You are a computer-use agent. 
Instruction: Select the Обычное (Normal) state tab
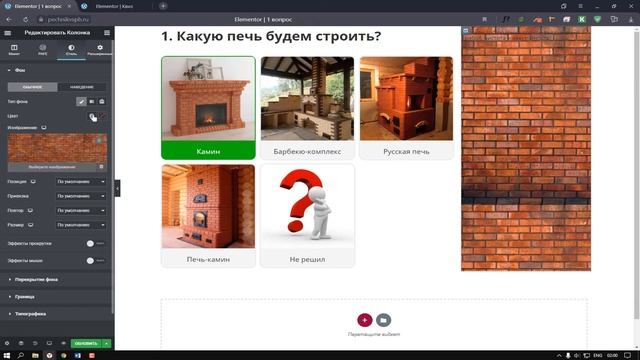[32, 87]
